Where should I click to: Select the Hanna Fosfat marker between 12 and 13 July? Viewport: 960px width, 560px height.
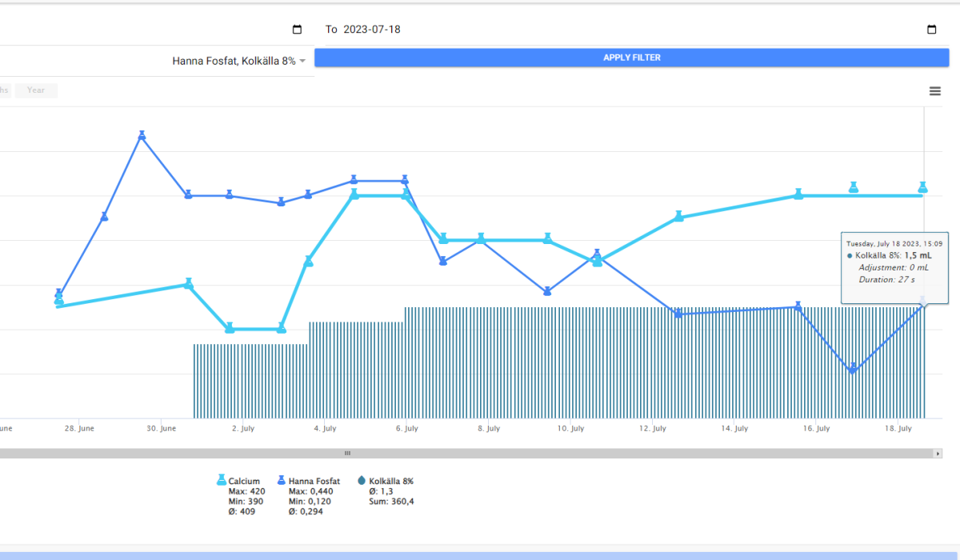(678, 313)
